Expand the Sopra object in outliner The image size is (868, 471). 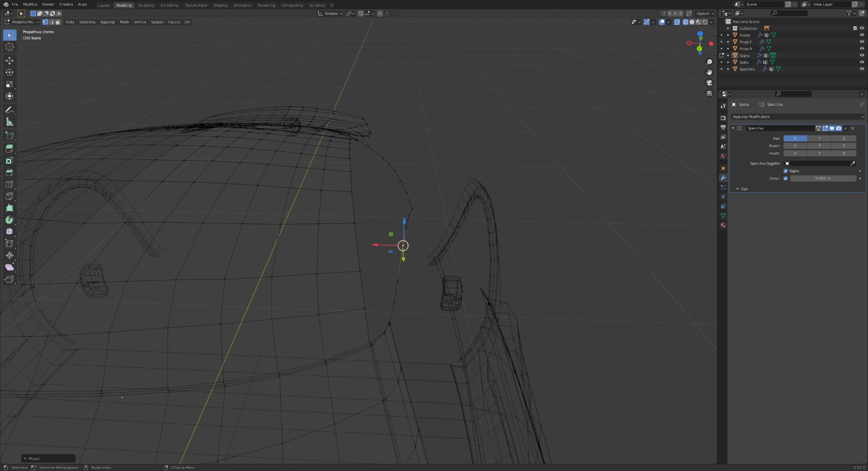[x=728, y=55]
